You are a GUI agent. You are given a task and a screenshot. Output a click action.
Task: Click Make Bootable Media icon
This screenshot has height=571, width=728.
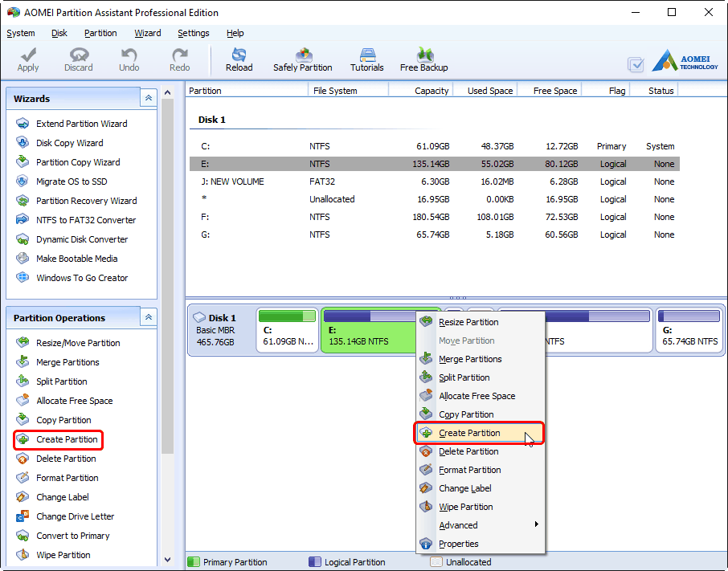(x=22, y=258)
